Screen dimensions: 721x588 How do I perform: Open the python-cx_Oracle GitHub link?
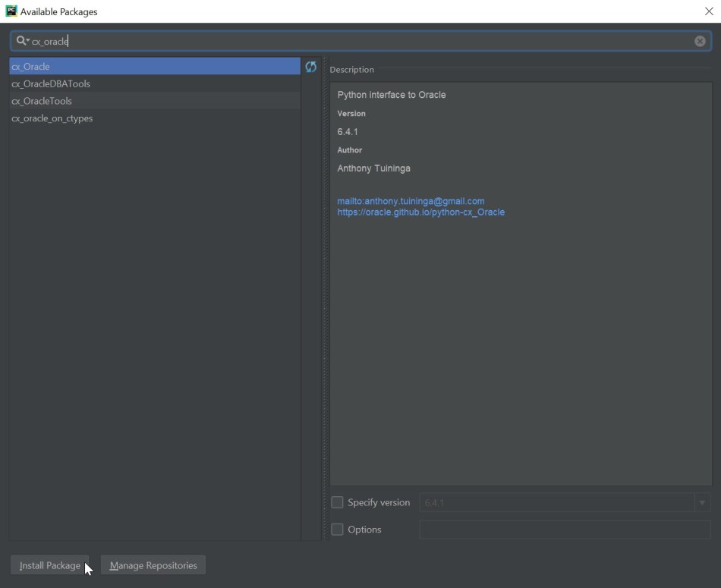(x=420, y=212)
